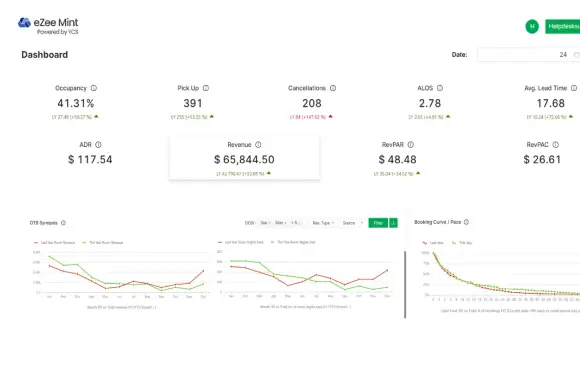Show info for Cancellations metric
This screenshot has width=580, height=380.
click(333, 88)
